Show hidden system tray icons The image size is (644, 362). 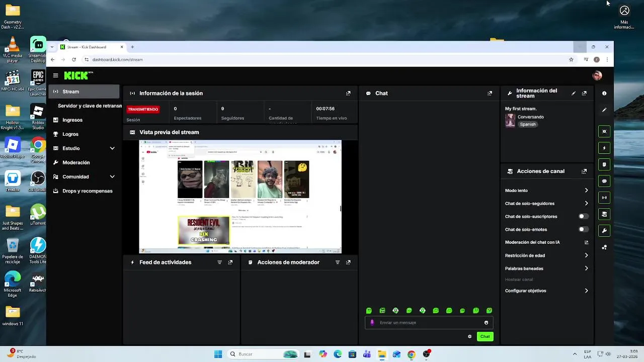(x=575, y=354)
